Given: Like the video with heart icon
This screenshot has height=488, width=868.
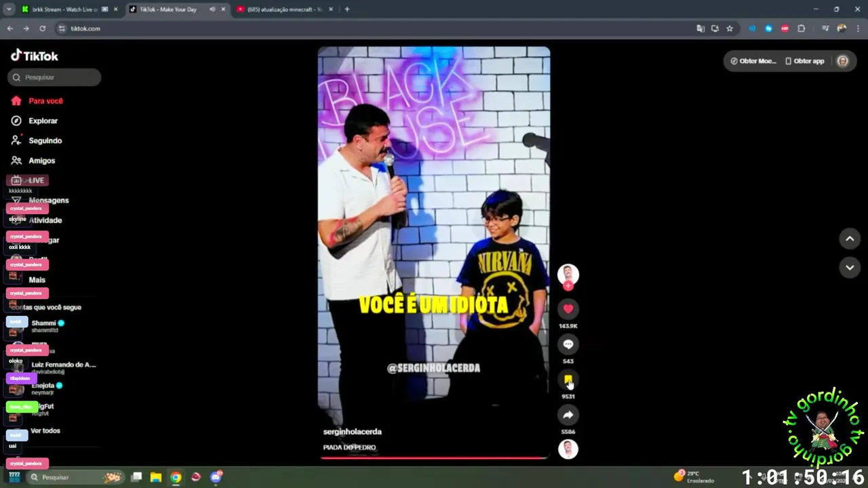Looking at the screenshot, I should (x=568, y=309).
